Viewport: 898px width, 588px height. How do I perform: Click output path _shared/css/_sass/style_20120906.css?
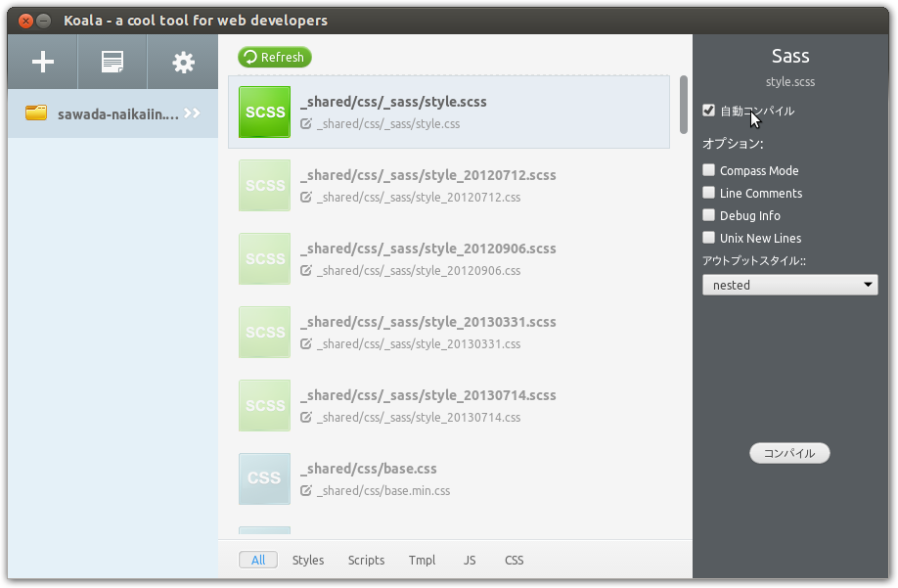(x=419, y=270)
